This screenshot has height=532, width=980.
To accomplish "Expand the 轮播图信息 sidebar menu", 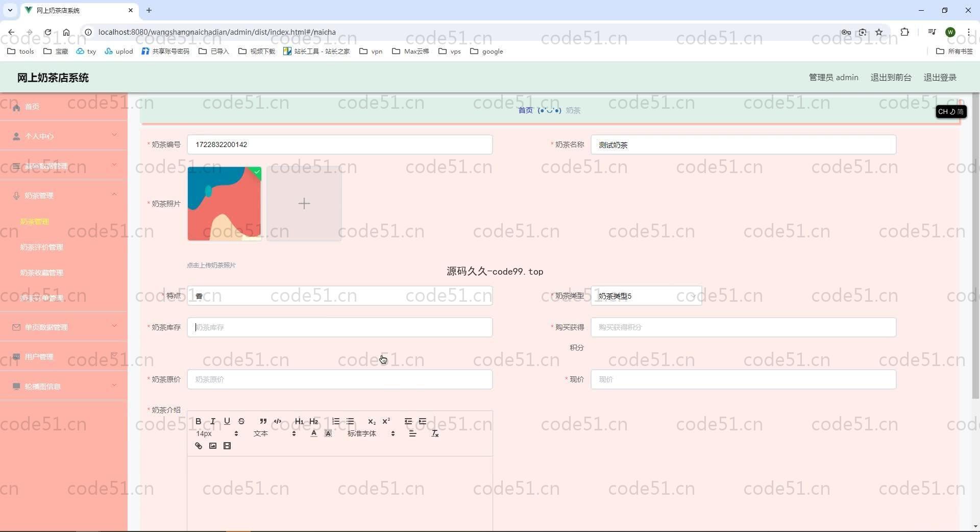I will click(63, 386).
